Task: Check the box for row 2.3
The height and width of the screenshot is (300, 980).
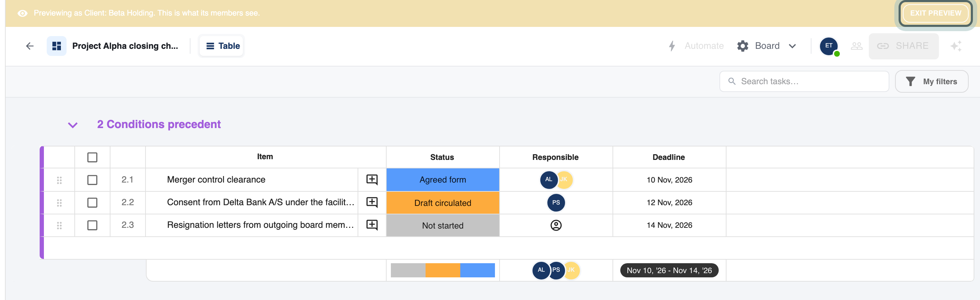Action: pos(92,225)
